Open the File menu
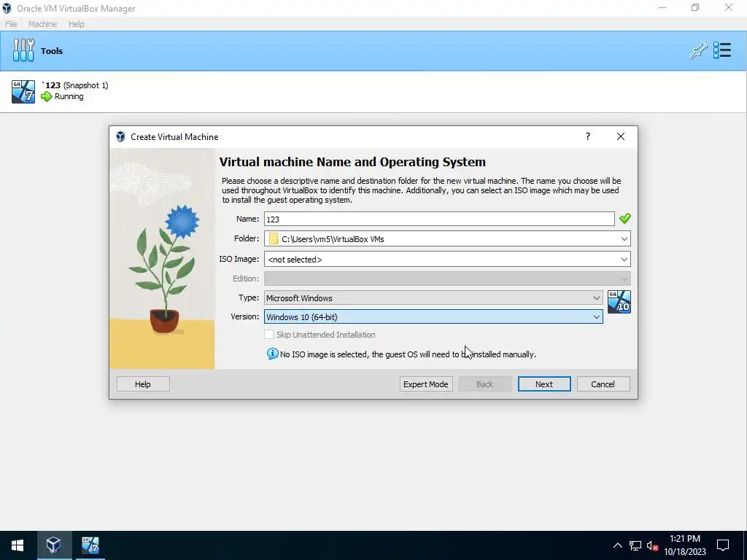747x560 pixels. click(x=11, y=24)
